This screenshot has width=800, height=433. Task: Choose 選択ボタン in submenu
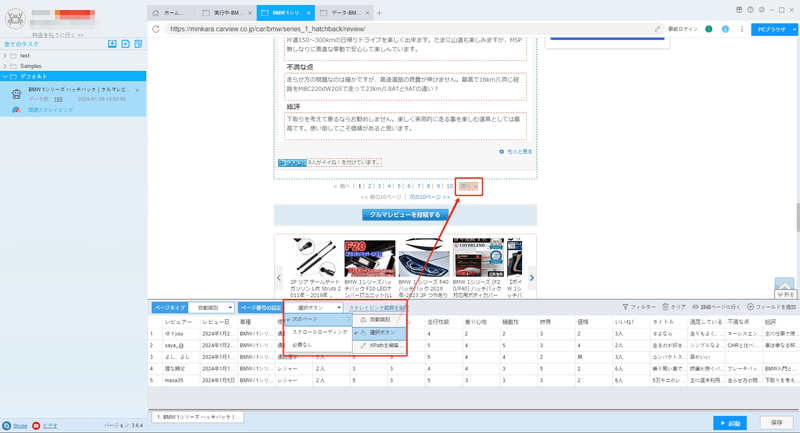tap(380, 333)
